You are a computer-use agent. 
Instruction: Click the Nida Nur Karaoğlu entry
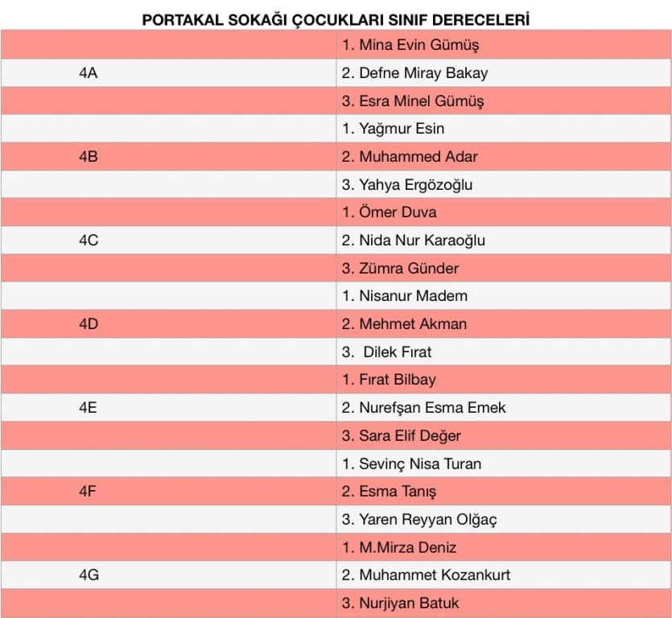pos(413,240)
